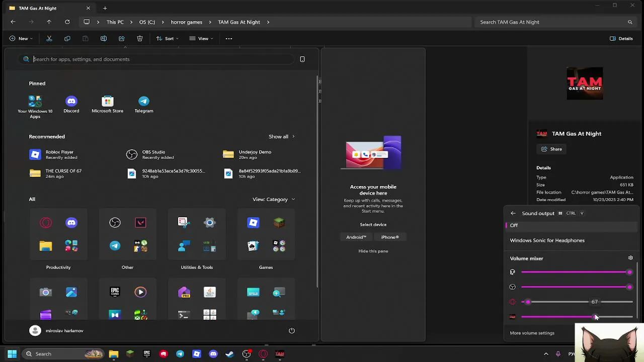
Task: Open volume mixer settings gear
Action: (630, 258)
